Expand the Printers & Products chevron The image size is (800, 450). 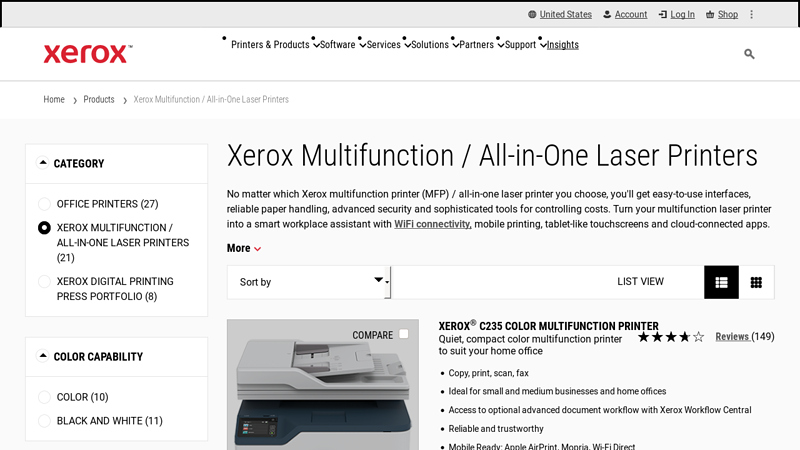point(316,45)
